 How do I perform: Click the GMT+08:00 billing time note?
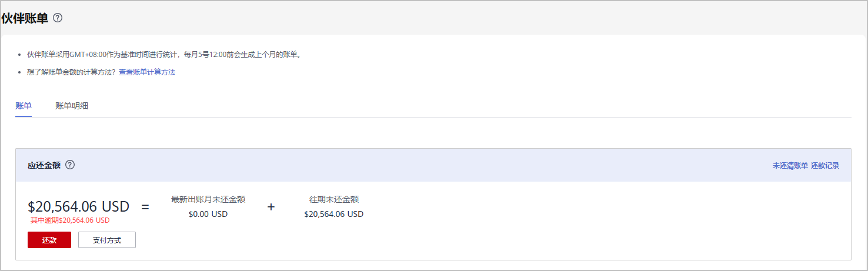tap(164, 55)
